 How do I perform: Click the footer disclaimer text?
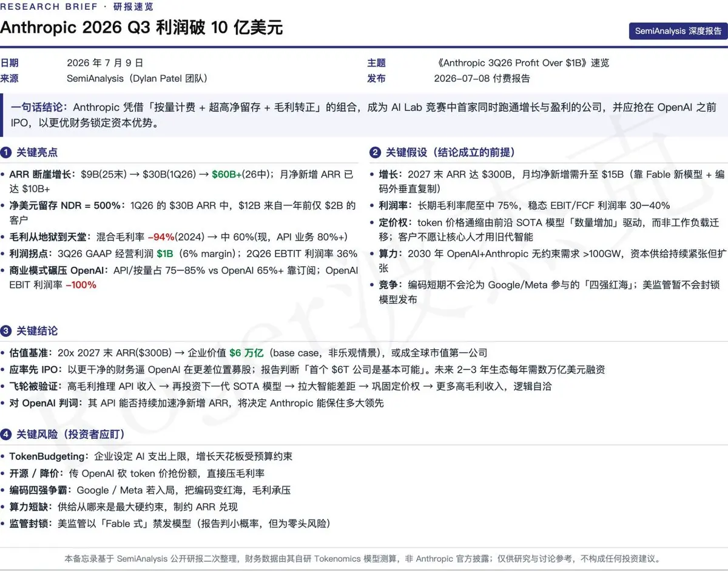pyautogui.click(x=363, y=559)
